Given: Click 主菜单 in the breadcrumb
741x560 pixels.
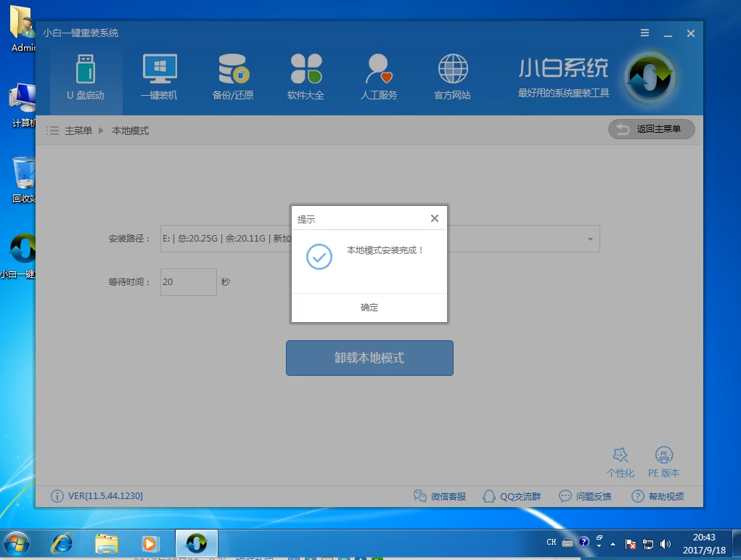Looking at the screenshot, I should [x=78, y=131].
